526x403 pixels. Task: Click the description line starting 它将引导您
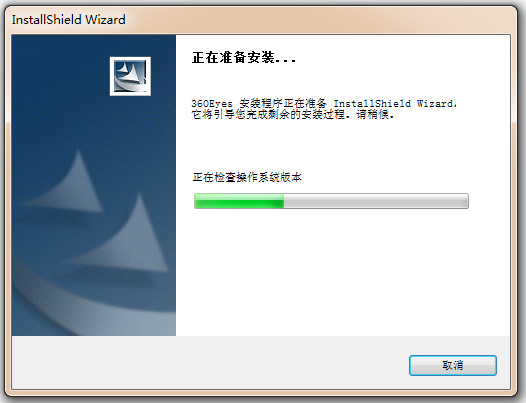click(293, 114)
